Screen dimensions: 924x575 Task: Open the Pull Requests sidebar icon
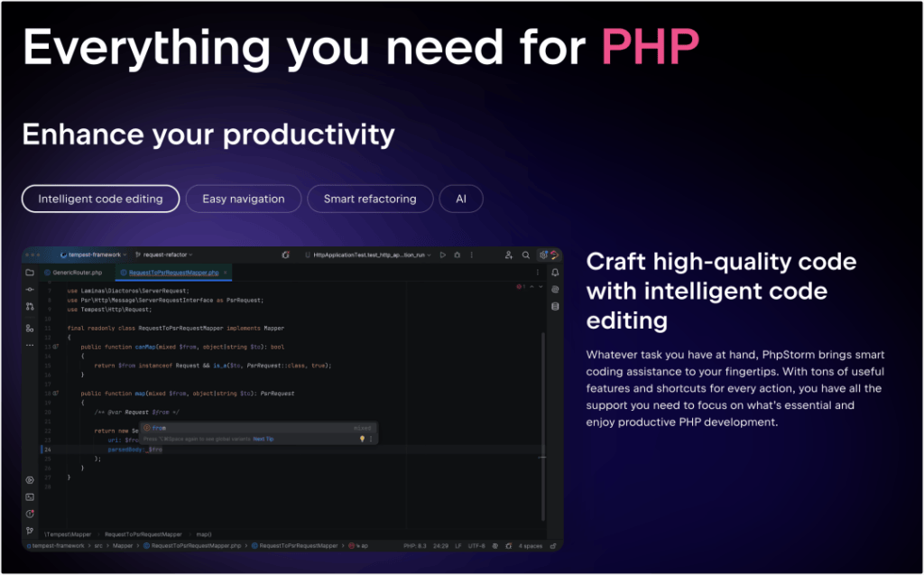click(30, 307)
